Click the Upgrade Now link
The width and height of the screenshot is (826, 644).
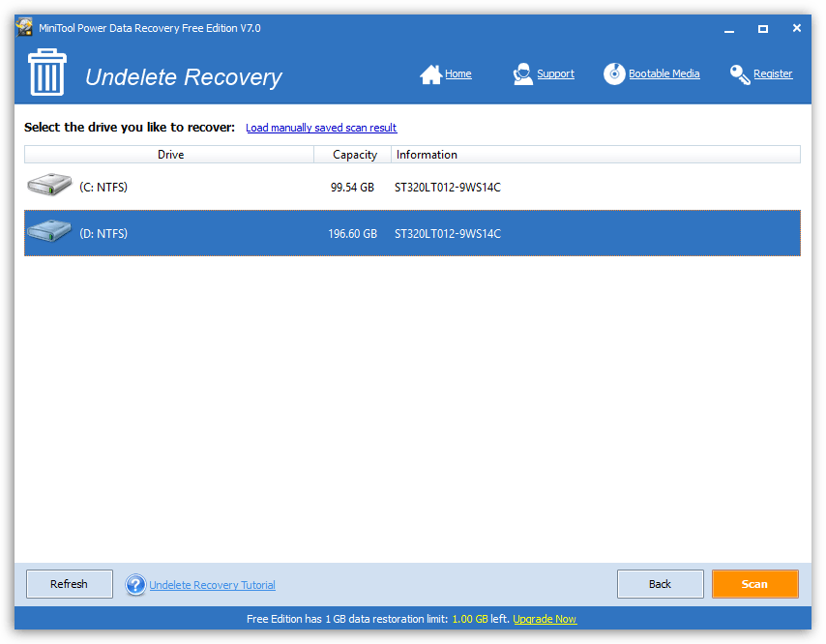(x=545, y=619)
